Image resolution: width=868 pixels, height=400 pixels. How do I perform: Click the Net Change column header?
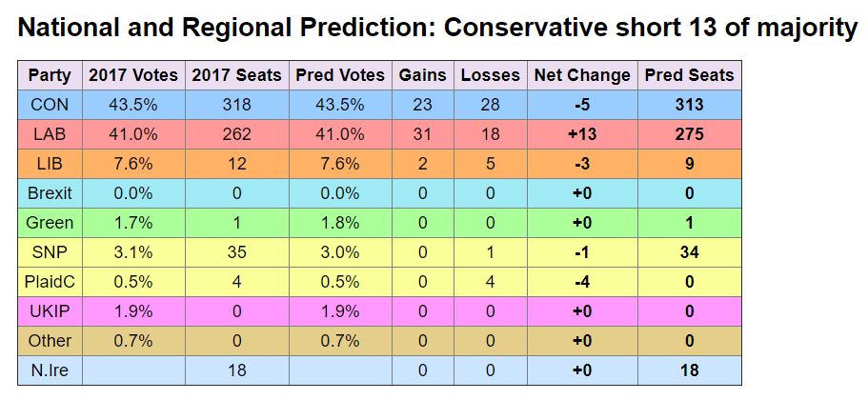582,75
